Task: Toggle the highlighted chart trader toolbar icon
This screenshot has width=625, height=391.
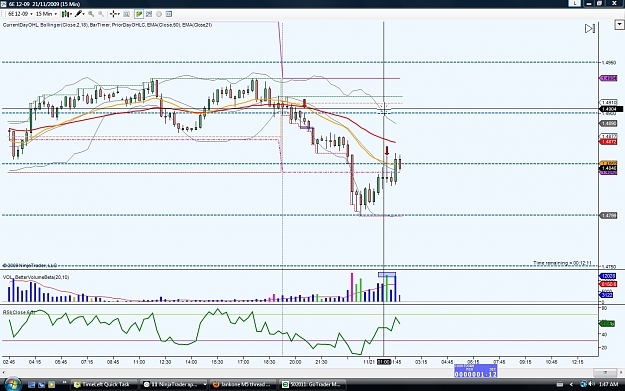Action: [x=139, y=14]
